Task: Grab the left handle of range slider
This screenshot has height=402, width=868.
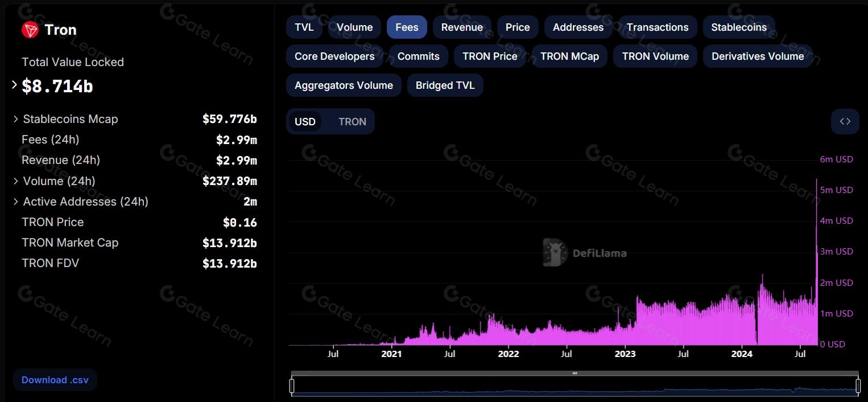Action: click(292, 386)
